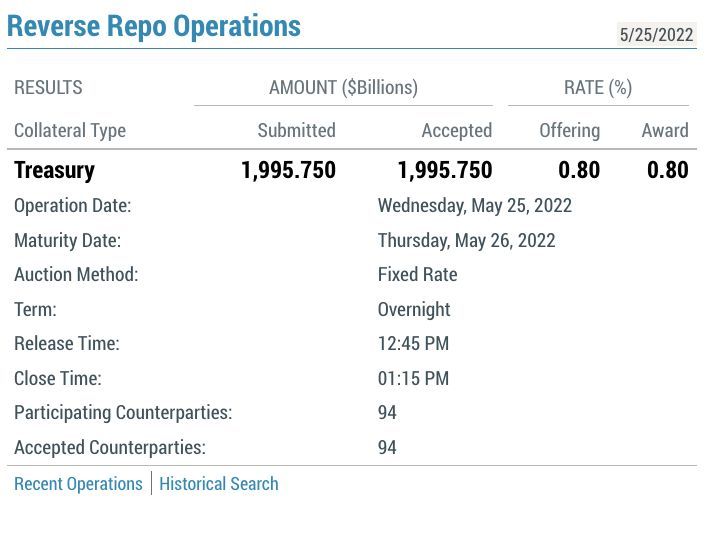Select the Treasury collateral type row label
Screen dimensions: 705x540
(54, 170)
